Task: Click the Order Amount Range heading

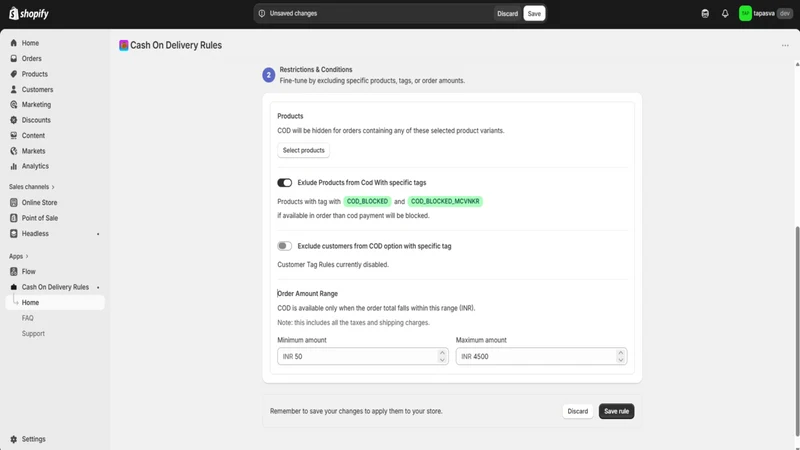Action: click(308, 294)
